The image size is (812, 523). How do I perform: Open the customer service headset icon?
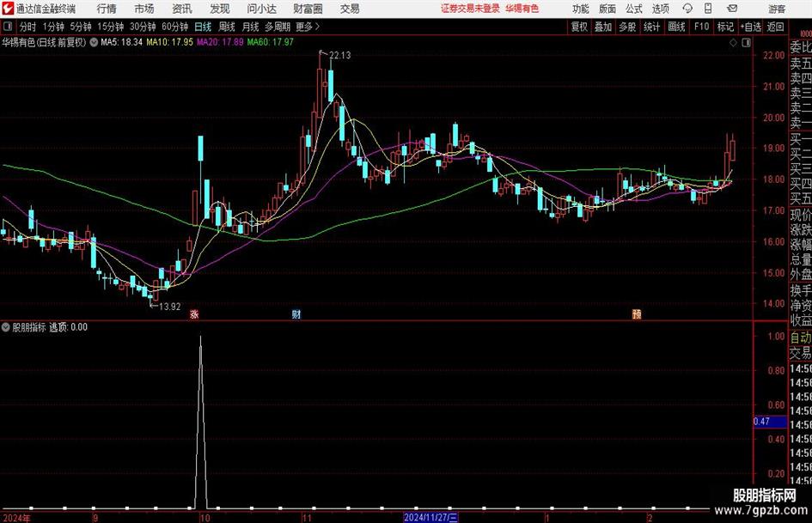click(687, 9)
